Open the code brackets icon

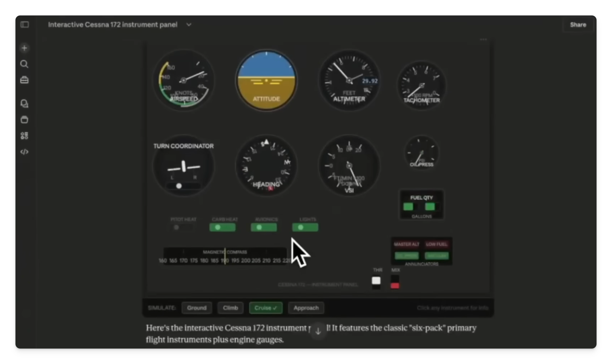pos(24,152)
